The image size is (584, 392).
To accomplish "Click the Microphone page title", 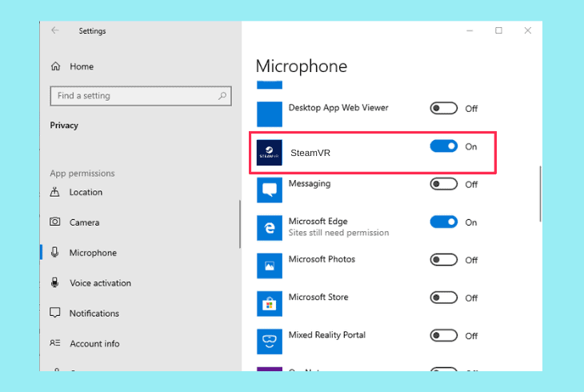I will pyautogui.click(x=302, y=66).
